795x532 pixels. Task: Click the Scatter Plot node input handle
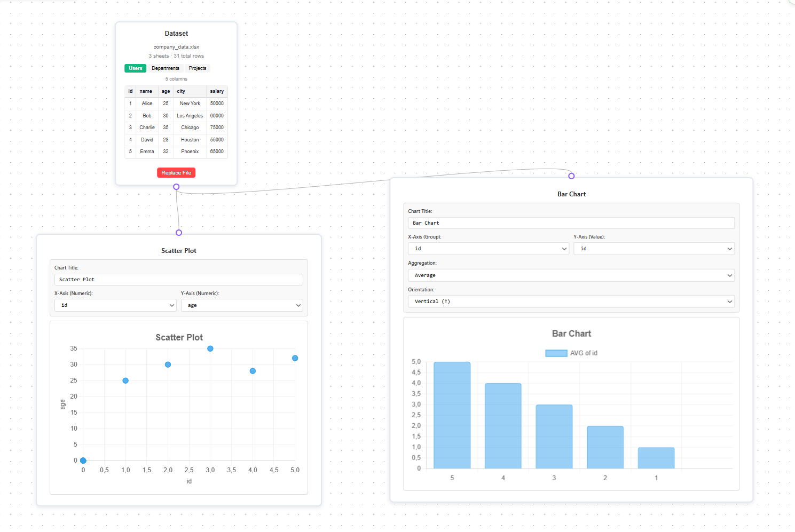(x=179, y=233)
